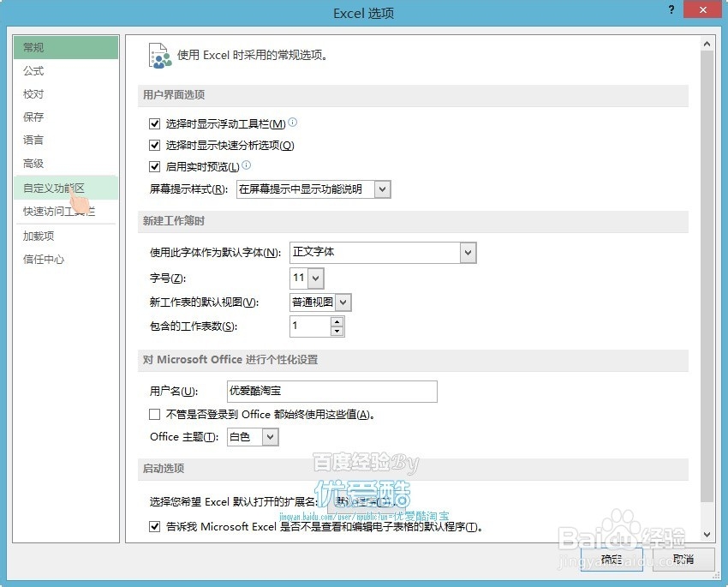
Task: Decrease 包含的工作表数 with down arrow
Action: [337, 331]
